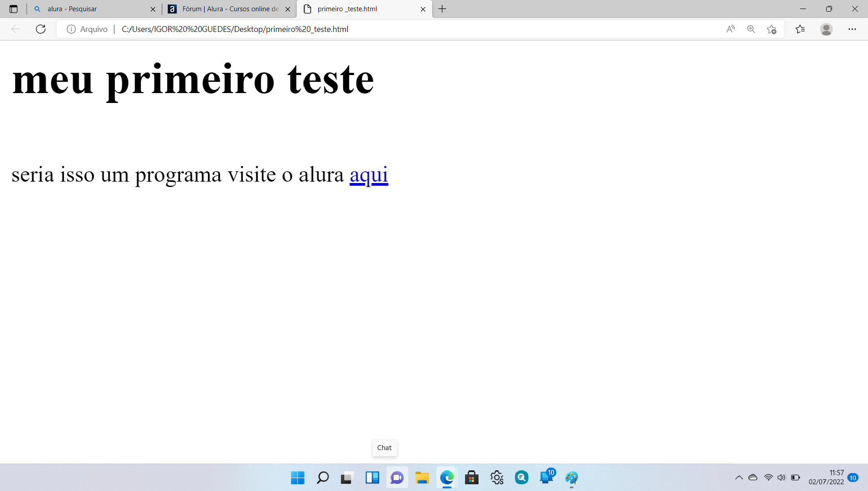Close the primeiro _teste.html tab
Viewport: 868px width, 491px height.
(x=423, y=9)
